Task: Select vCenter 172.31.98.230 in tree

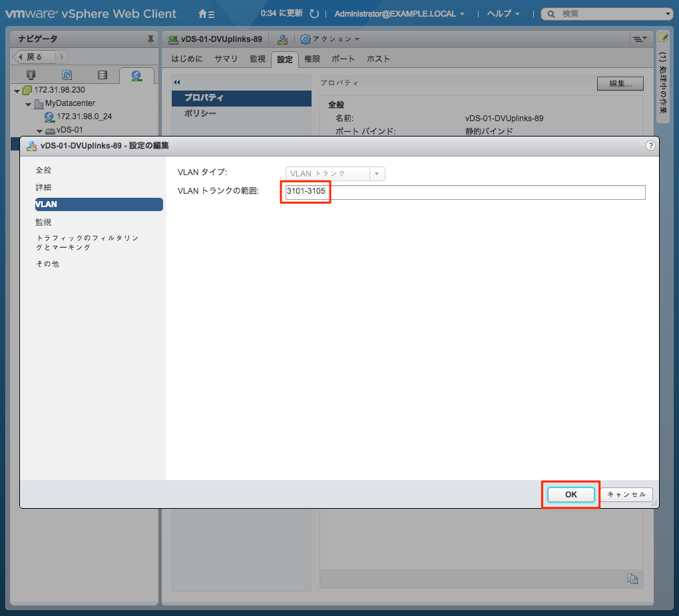Action: coord(60,90)
